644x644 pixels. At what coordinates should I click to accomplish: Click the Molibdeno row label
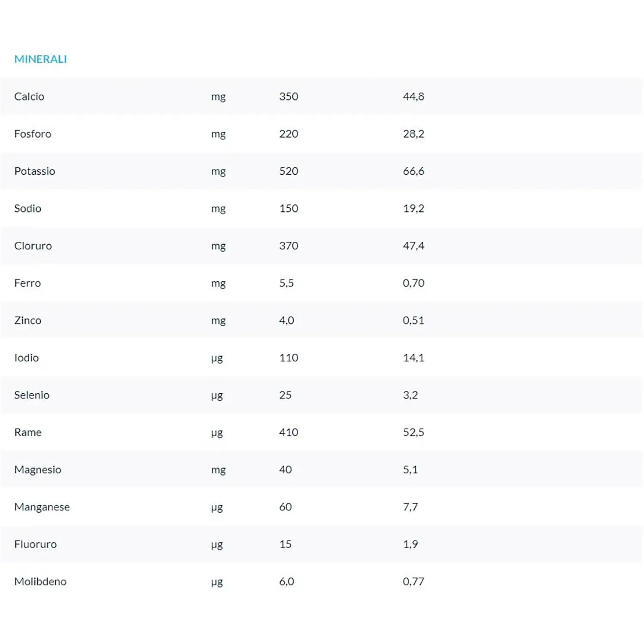tap(40, 582)
